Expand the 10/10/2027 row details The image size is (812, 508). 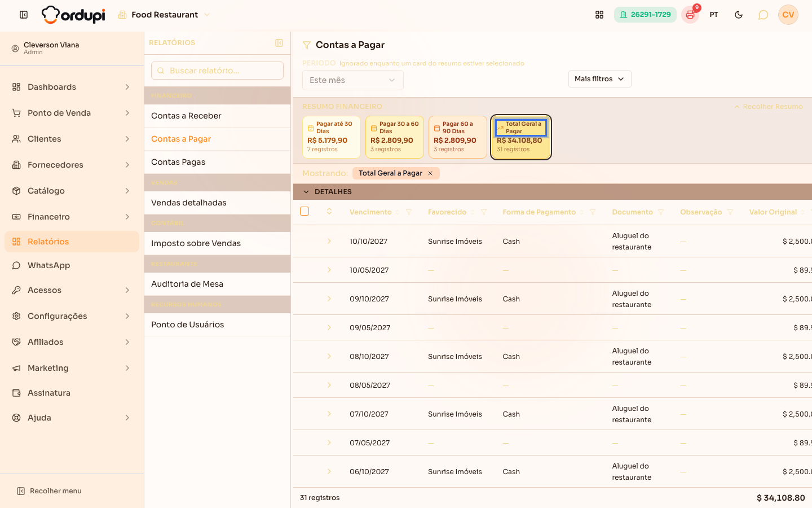(329, 241)
